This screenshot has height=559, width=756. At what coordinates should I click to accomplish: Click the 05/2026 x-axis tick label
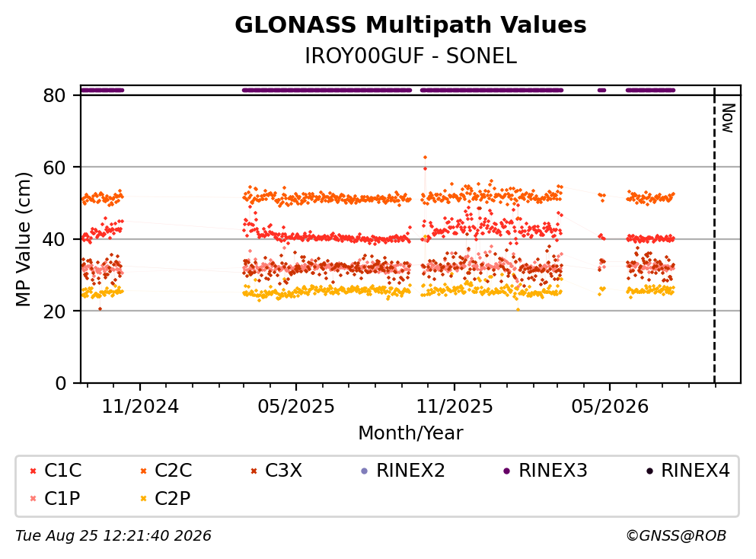click(x=610, y=407)
